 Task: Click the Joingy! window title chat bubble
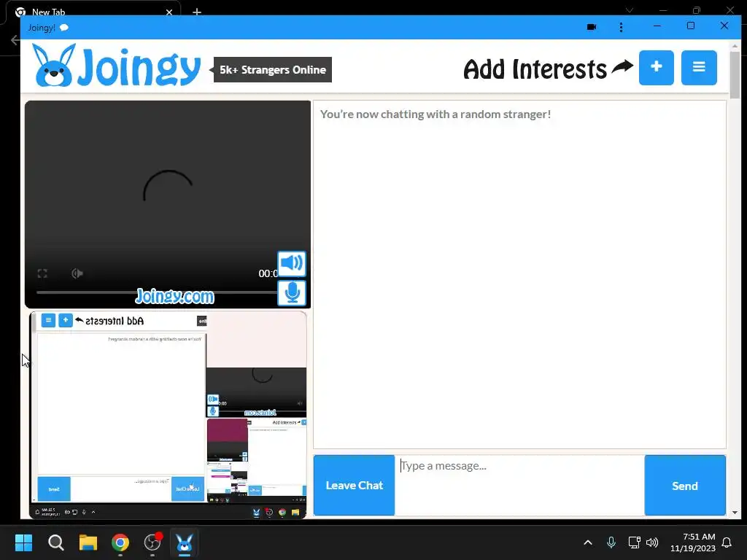(64, 28)
